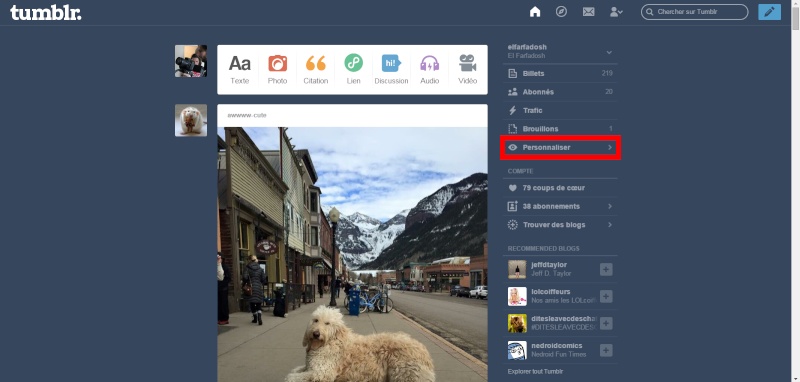Click the user avatar with camera
This screenshot has height=382, width=800.
(191, 61)
